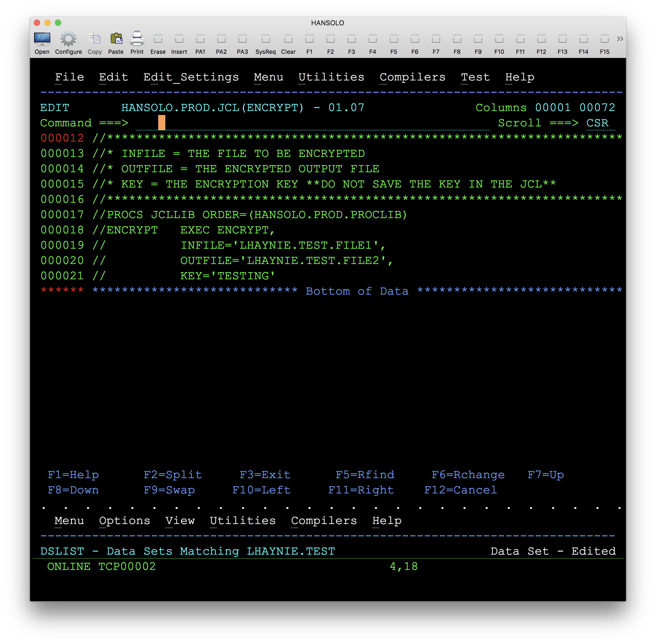656x644 pixels.
Task: Click the F12=Cancel function key label
Action: coord(460,490)
